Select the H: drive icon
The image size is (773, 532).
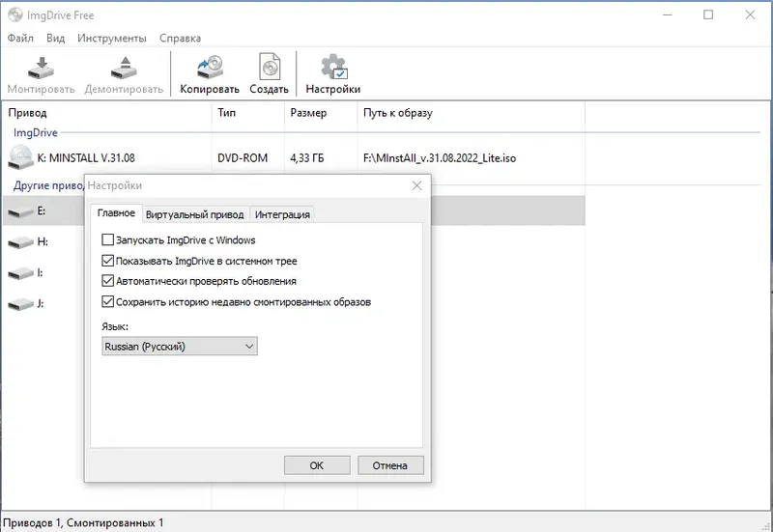tap(20, 242)
